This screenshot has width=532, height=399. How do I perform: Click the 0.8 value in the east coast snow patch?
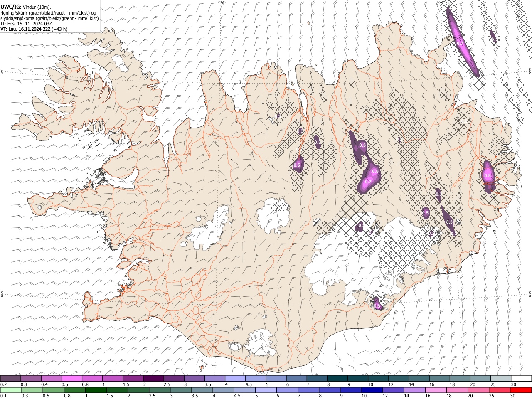(488, 175)
